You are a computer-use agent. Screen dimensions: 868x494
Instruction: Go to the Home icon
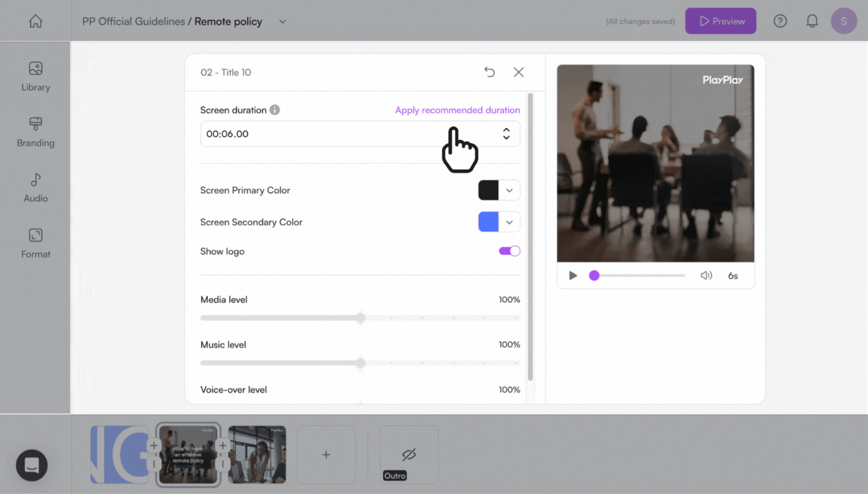pyautogui.click(x=36, y=21)
